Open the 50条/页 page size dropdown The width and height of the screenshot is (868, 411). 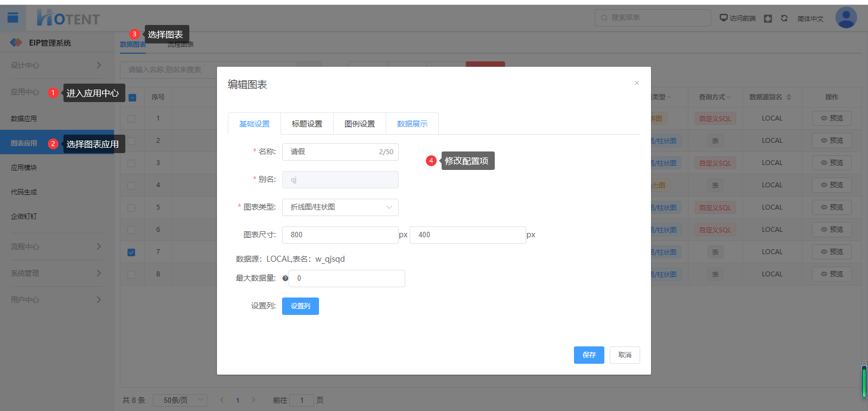pos(180,400)
